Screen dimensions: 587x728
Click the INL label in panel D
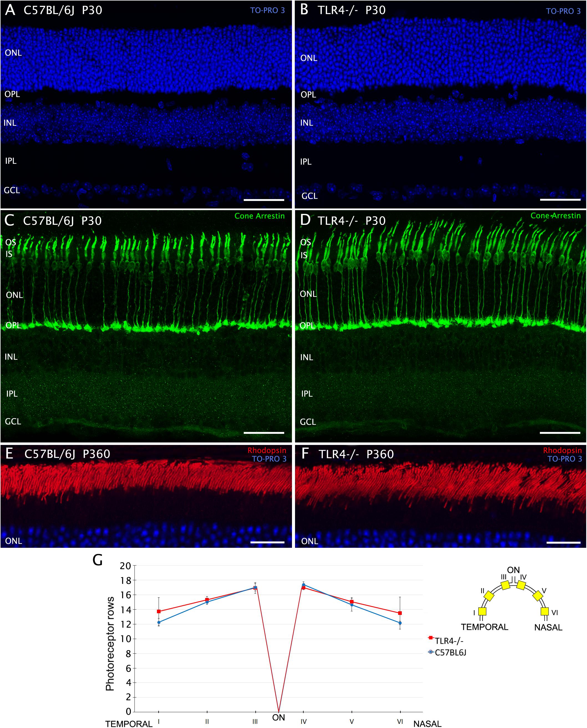click(307, 357)
